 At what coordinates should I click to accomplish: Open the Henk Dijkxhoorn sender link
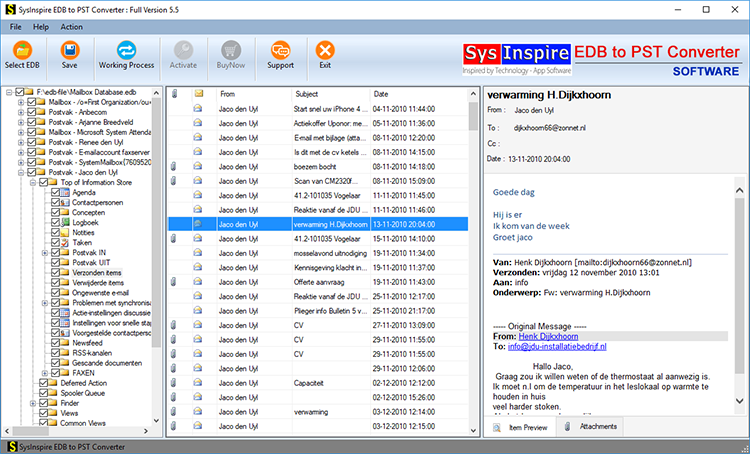[x=548, y=336]
